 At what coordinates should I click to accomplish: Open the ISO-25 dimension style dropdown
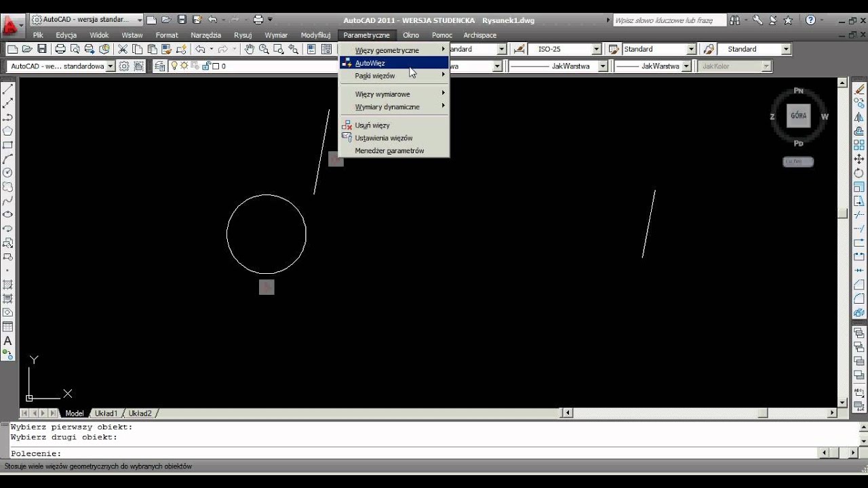coord(597,49)
